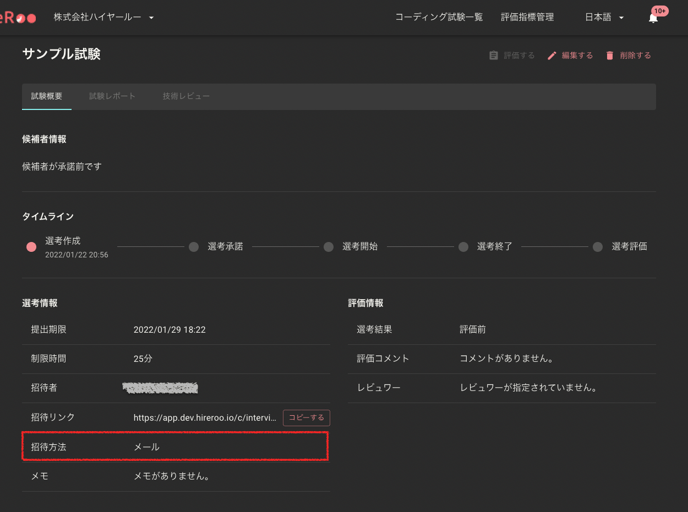Click the 選考作成 timeline marker
Image resolution: width=688 pixels, height=512 pixels.
pyautogui.click(x=31, y=247)
